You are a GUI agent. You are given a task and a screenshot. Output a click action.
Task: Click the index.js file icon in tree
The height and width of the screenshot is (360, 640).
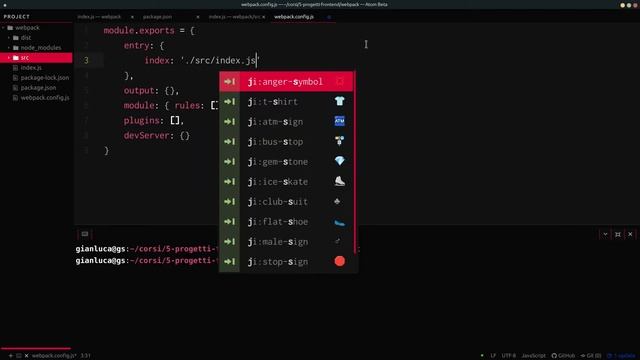(16, 68)
